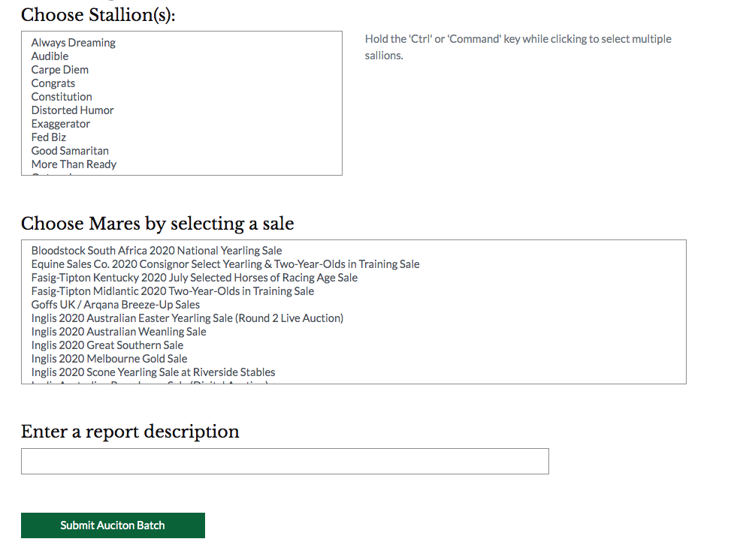Pick Fasig-Tipton Midlantic 2020 Two-Year-Olds sale
743x560 pixels.
[173, 291]
